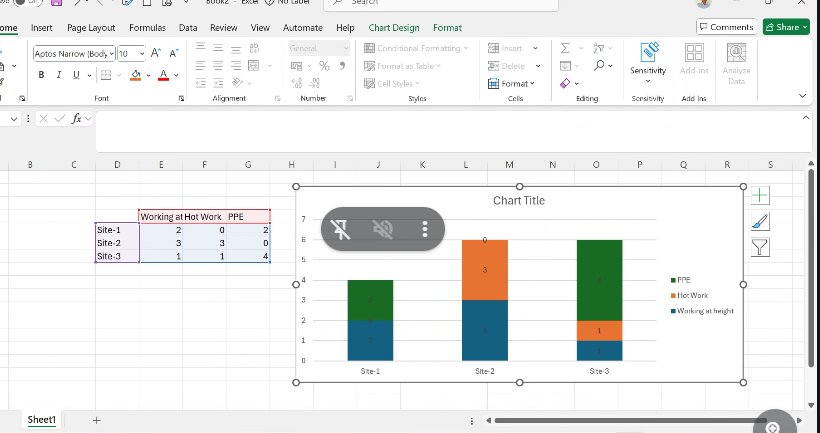Click the Find & Select magnifier icon
The width and height of the screenshot is (820, 433).
tap(599, 66)
